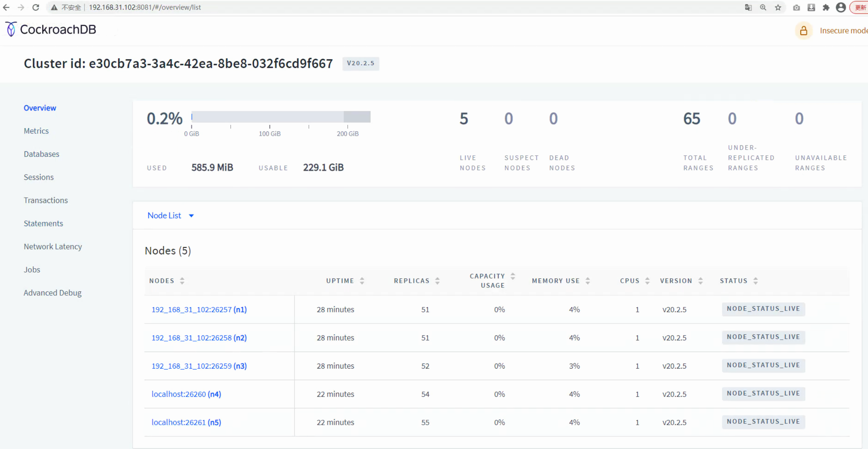Click the 5 live nodes count
Image resolution: width=868 pixels, height=449 pixels.
tap(464, 119)
